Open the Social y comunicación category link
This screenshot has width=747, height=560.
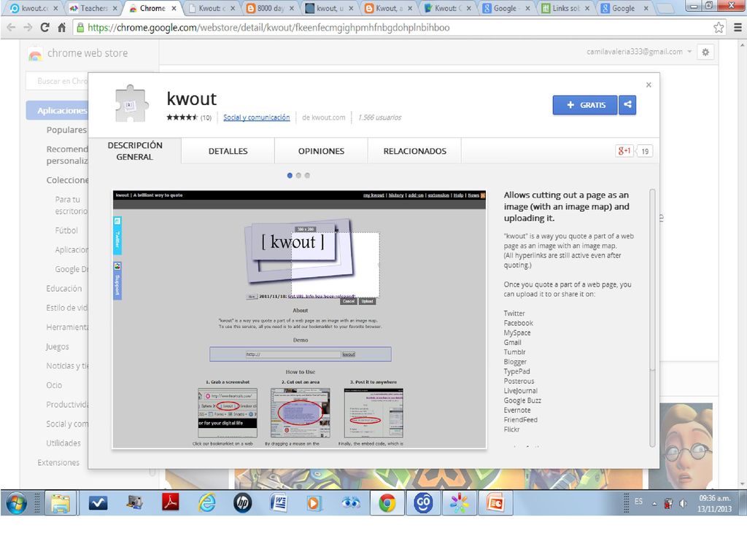click(x=256, y=117)
